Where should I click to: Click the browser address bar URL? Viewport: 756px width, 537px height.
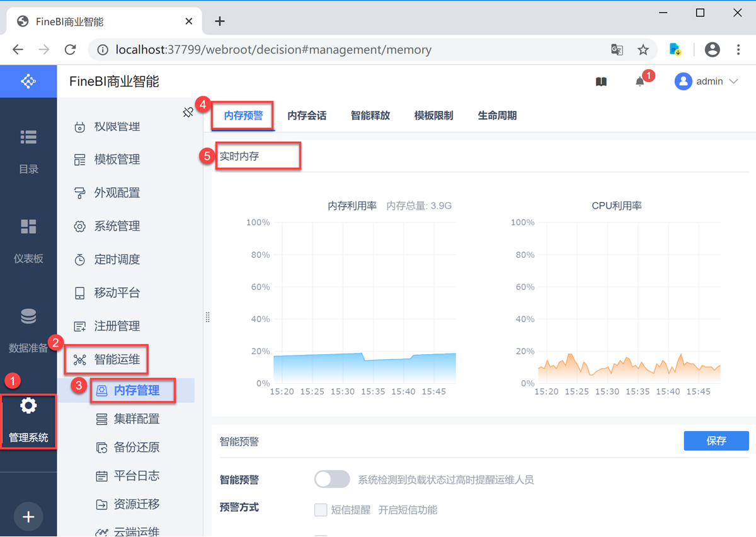pyautogui.click(x=273, y=49)
